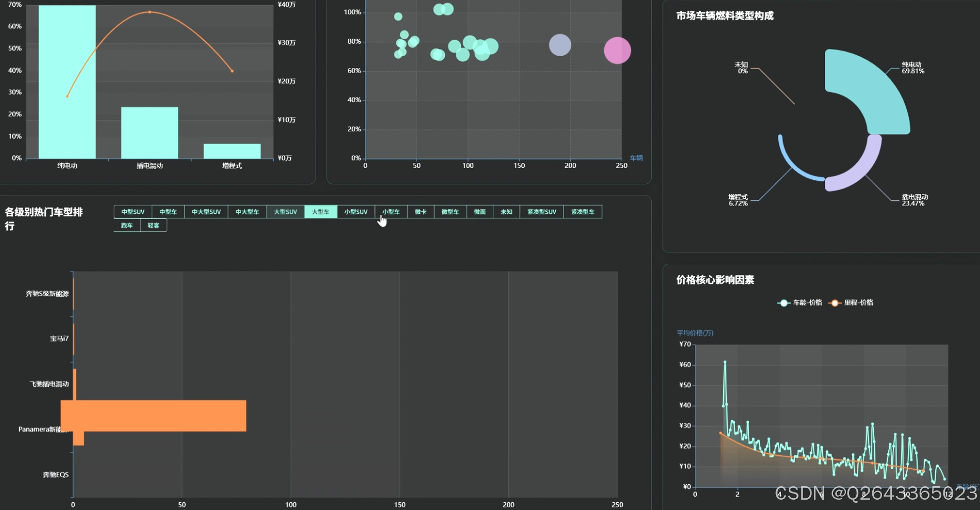Click the 插电混动 bar in the bar chart
980x510 pixels.
coord(150,133)
